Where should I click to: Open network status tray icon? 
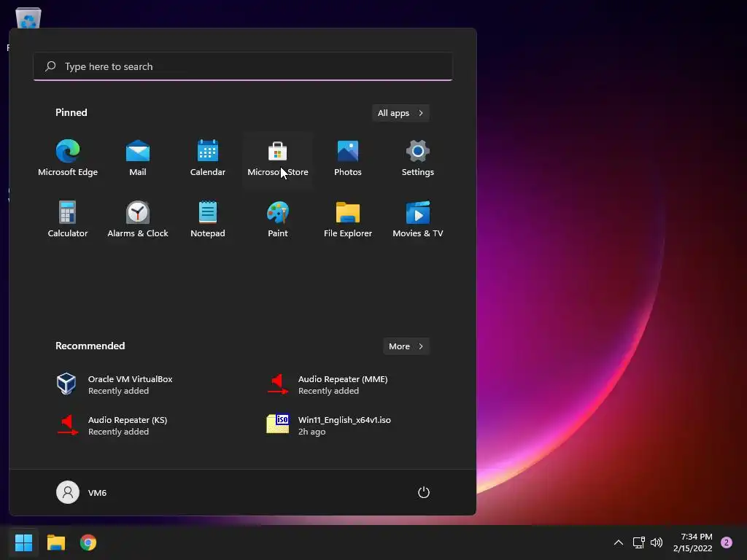tap(639, 542)
